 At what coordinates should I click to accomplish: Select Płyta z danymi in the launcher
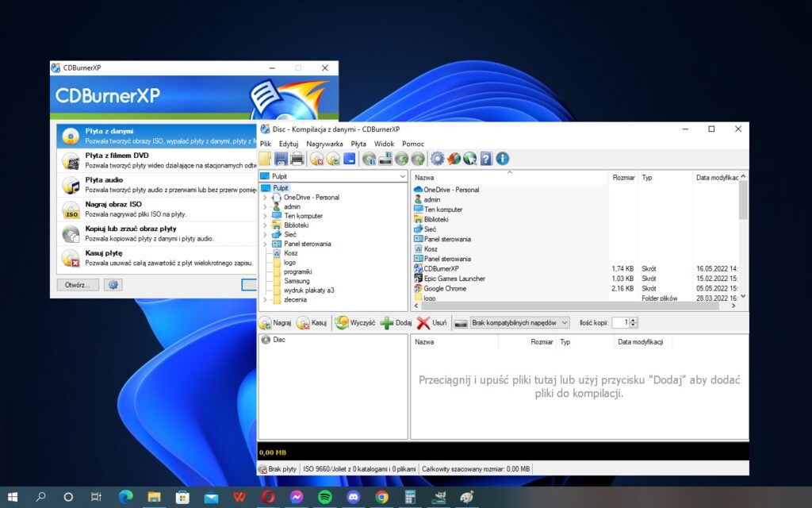pos(157,136)
